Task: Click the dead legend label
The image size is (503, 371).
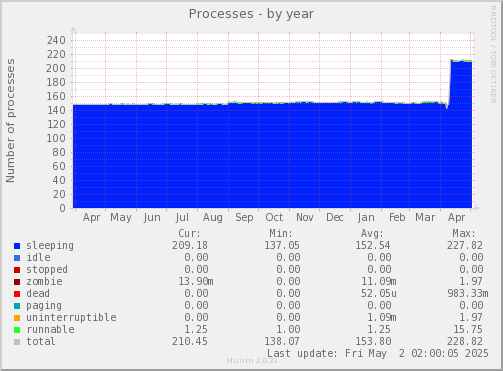Action: [x=38, y=293]
